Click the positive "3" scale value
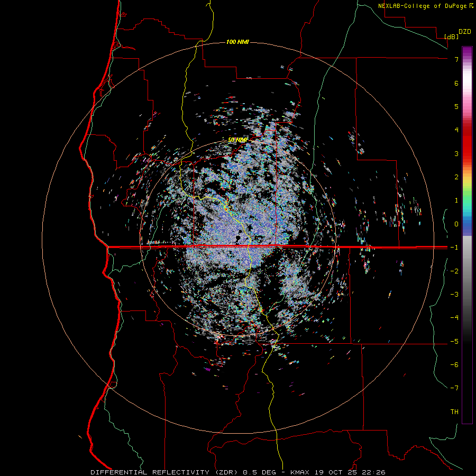476x476 pixels. pyautogui.click(x=456, y=153)
